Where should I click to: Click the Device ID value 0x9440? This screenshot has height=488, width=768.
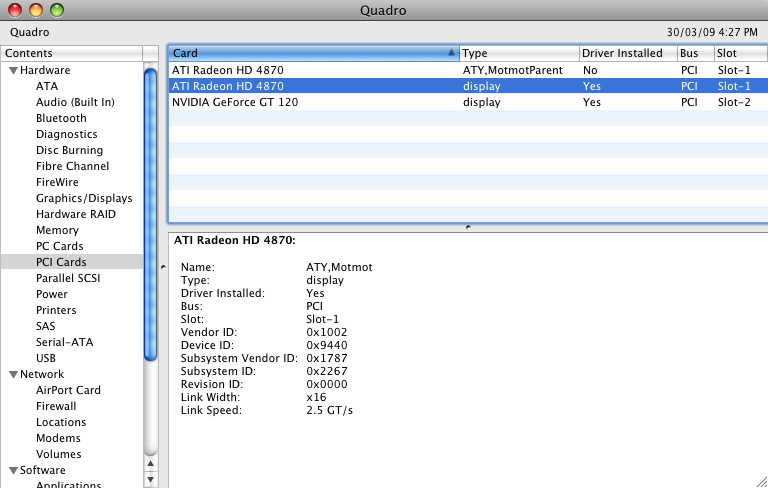(x=327, y=345)
